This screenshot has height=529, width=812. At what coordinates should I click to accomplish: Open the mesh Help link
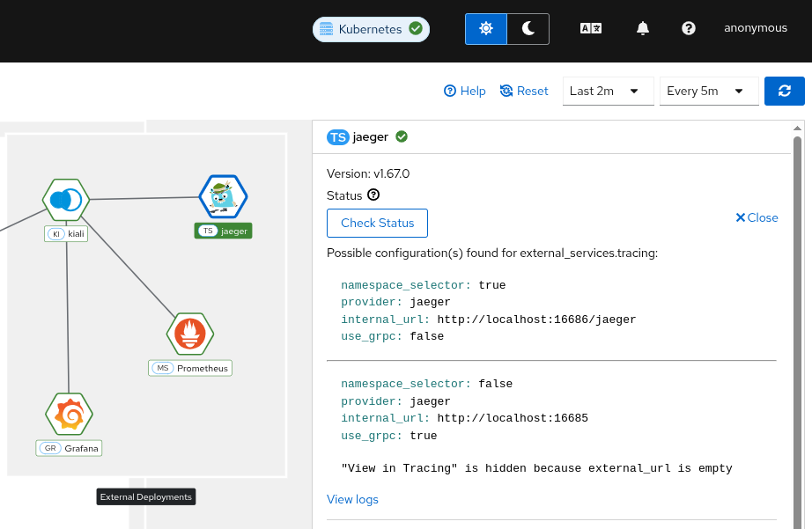pos(464,91)
